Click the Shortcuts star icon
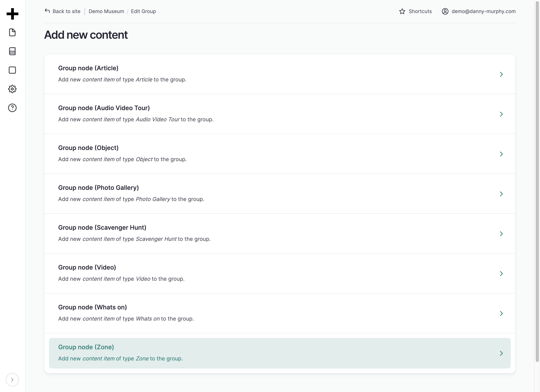 coord(402,11)
